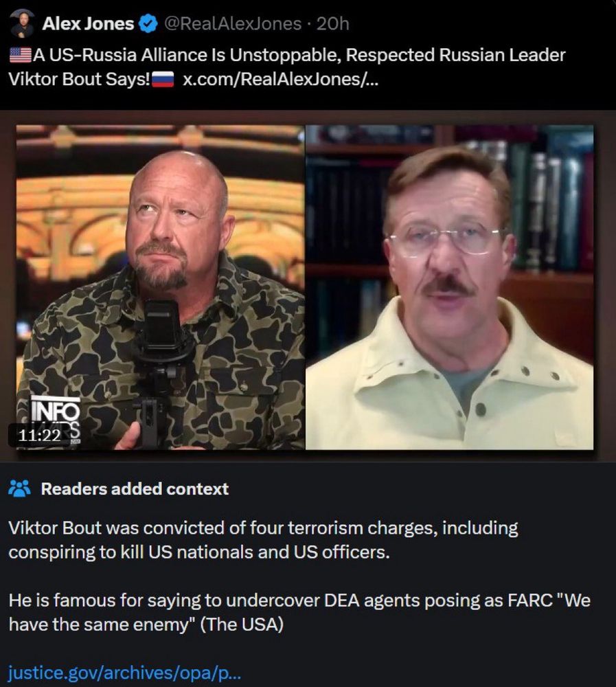
Task: Click the post headline text about US-Russia Alliance
Action: pos(287,67)
